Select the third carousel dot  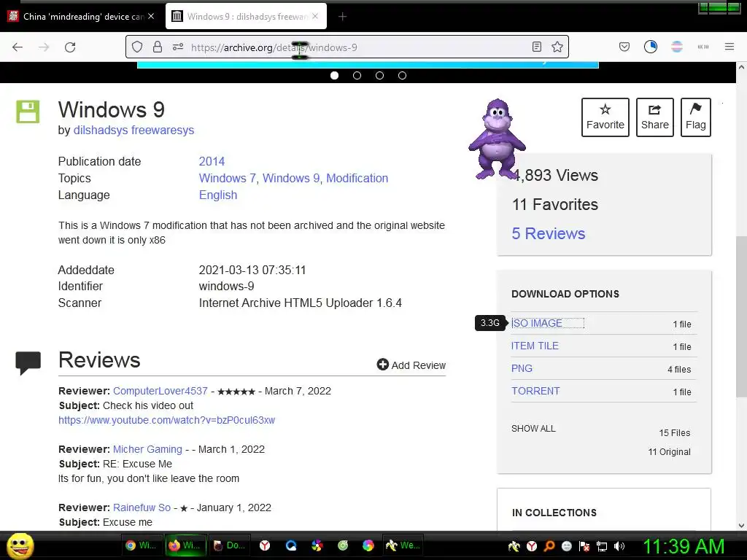[379, 75]
